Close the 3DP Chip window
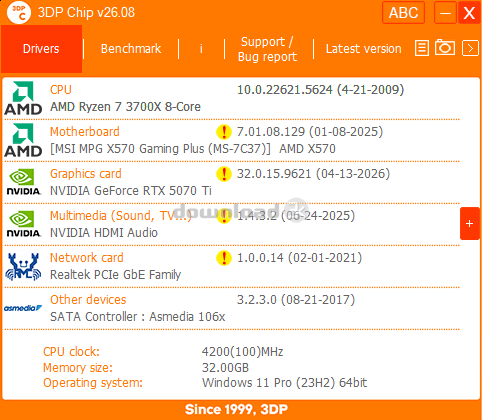 (469, 13)
